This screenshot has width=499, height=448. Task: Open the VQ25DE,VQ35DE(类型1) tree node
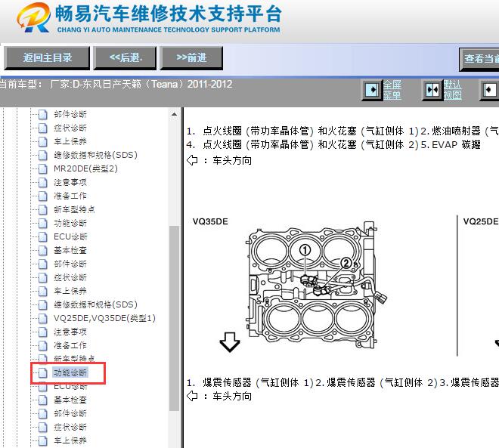(x=104, y=318)
